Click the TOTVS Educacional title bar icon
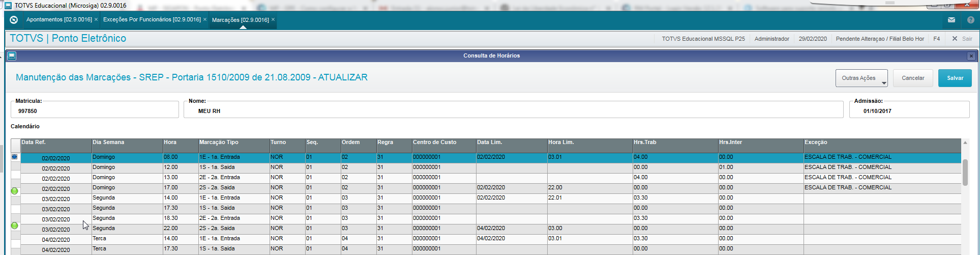The width and height of the screenshot is (980, 255). [9, 5]
